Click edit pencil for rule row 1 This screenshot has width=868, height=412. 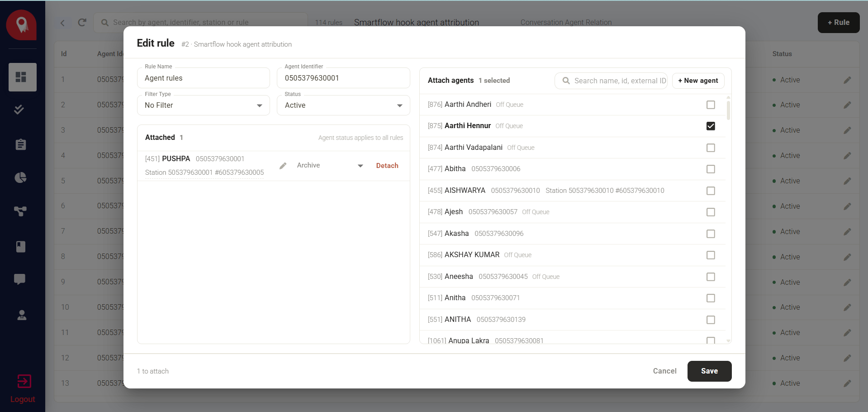point(847,80)
